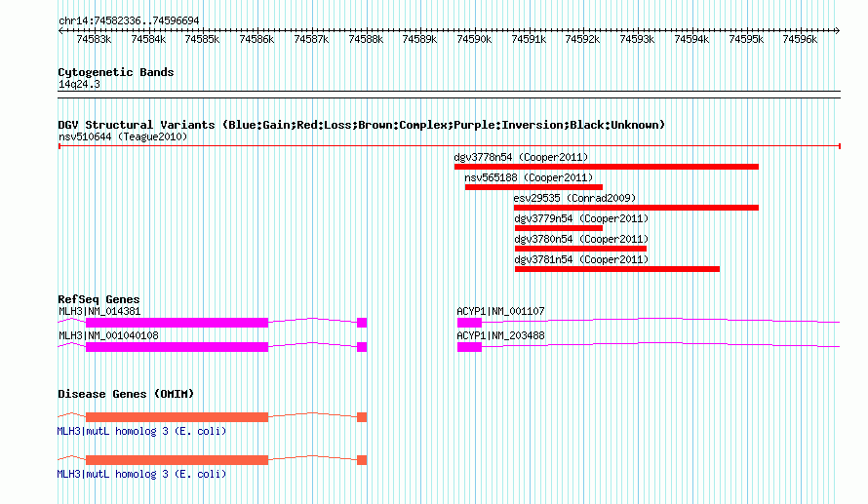
Task: Open dgv3778n54 (Cooper2011) variant label
Action: pos(521,157)
